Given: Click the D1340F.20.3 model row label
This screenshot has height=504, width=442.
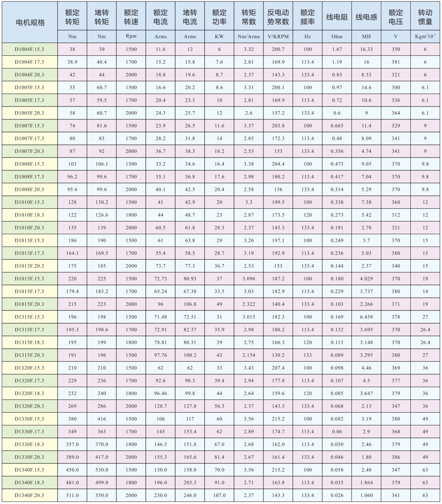Looking at the screenshot, I should click(x=29, y=495).
